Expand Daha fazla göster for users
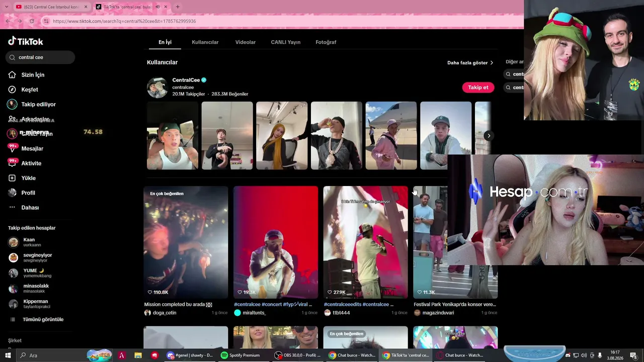The image size is (644, 362). [x=470, y=63]
